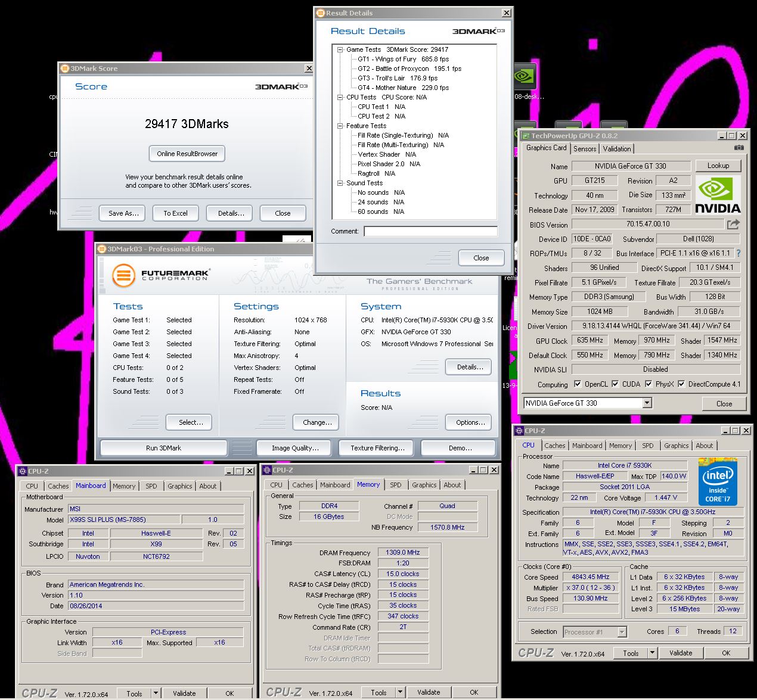
Task: Click the title icon of the CPU-Z Mainboard window
Action: coord(23,471)
